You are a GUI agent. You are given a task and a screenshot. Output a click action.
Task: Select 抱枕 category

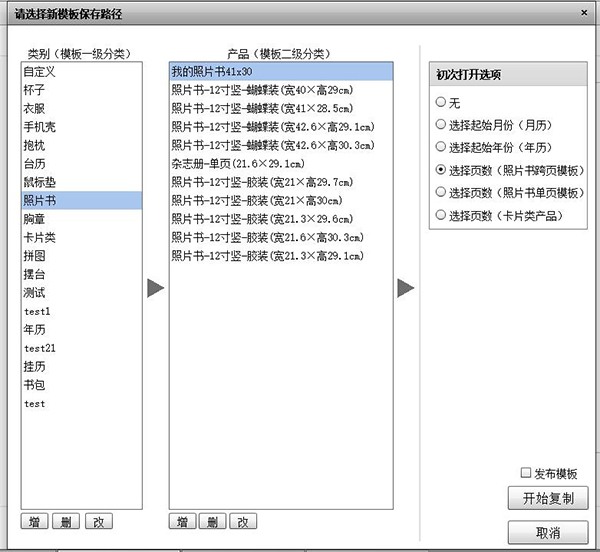click(x=82, y=145)
